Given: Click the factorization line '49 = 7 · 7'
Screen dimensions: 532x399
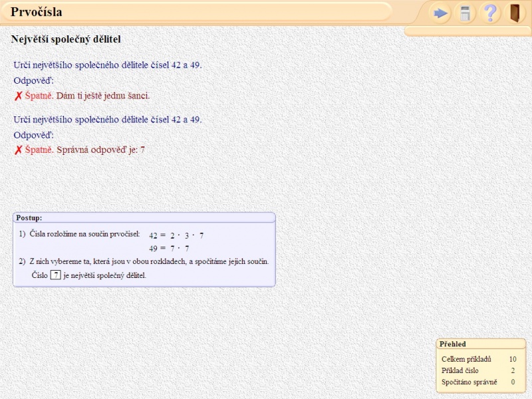Looking at the screenshot, I should [169, 249].
